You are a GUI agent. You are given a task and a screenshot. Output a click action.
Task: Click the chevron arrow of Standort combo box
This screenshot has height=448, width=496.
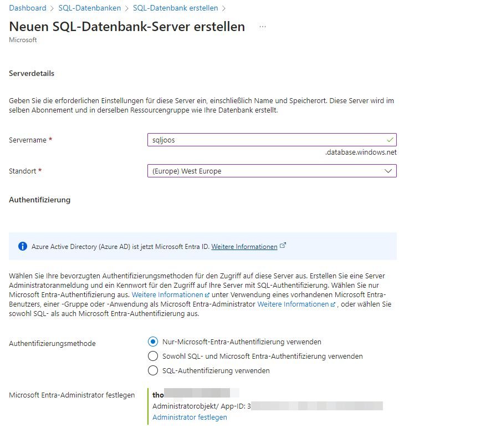click(388, 171)
